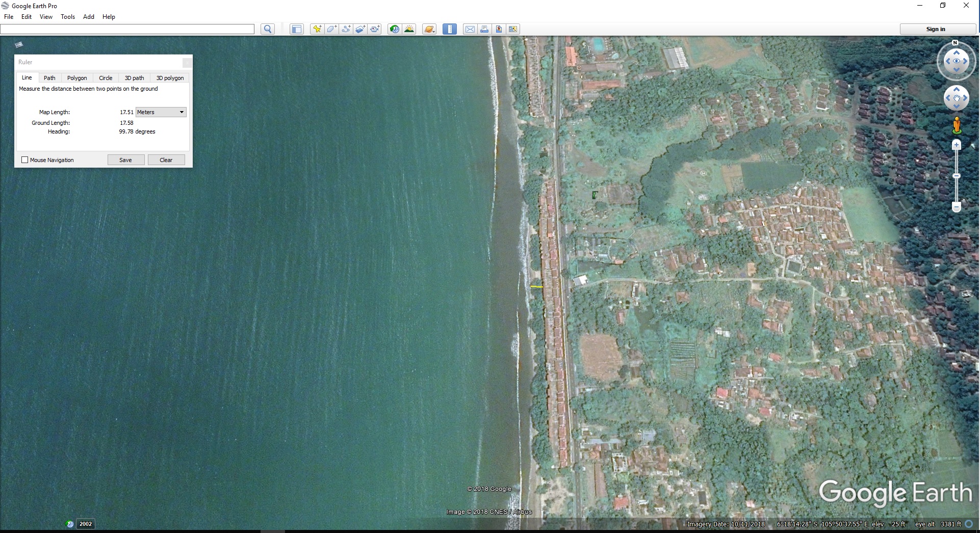Open the planet selection dropdown
The width and height of the screenshot is (980, 533).
[x=429, y=29]
